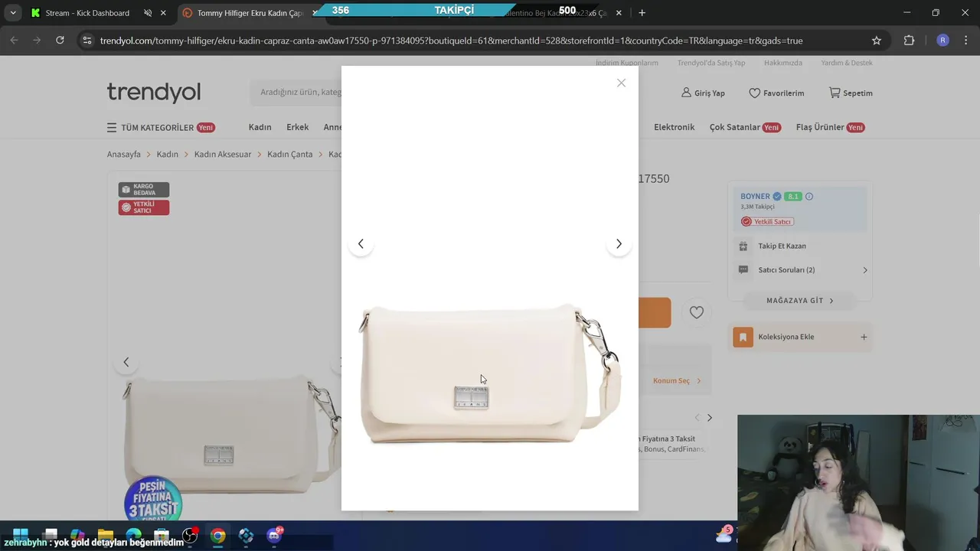Open Kadın breadcrumb link
The image size is (980, 551).
tap(167, 154)
